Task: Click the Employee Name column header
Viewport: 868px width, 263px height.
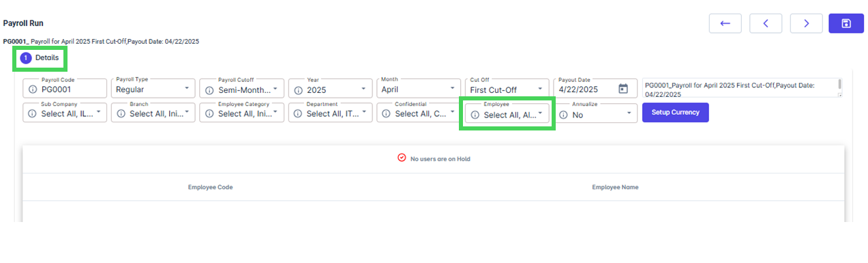Action: click(x=615, y=187)
